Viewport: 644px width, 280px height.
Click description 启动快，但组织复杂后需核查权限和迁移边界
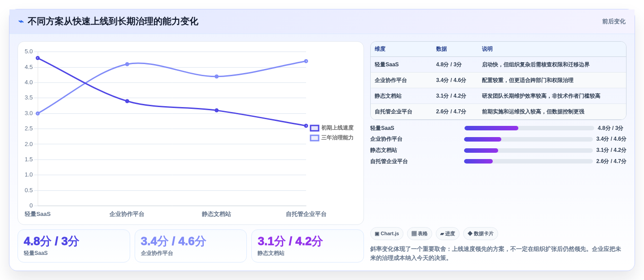pos(536,65)
